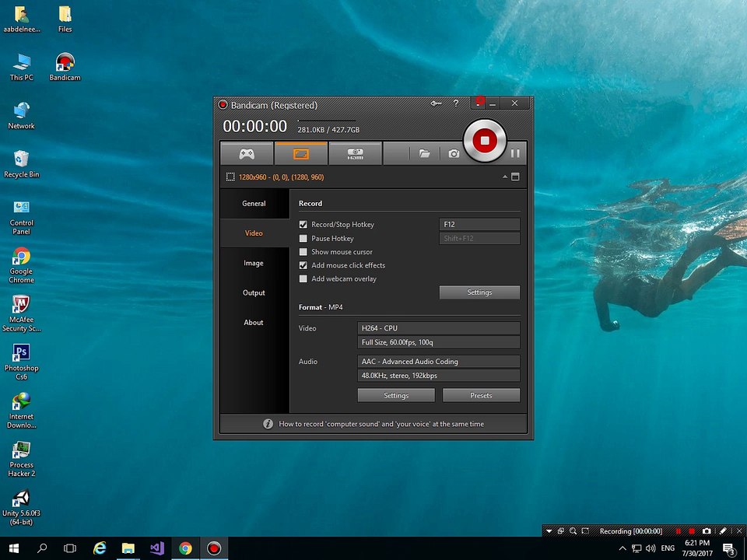The height and width of the screenshot is (560, 747).
Task: Stop via red square in recording bar
Action: (692, 531)
